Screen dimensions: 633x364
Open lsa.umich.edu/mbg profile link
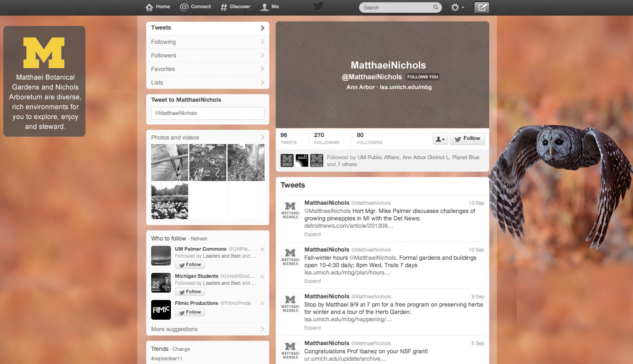coord(406,87)
